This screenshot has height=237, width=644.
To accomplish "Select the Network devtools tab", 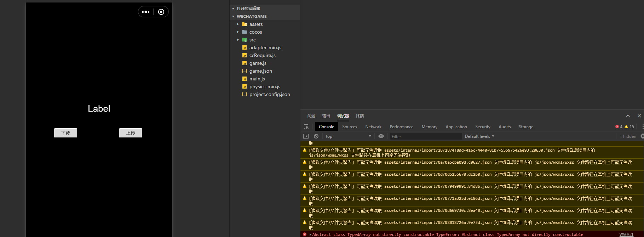I will tap(373, 126).
